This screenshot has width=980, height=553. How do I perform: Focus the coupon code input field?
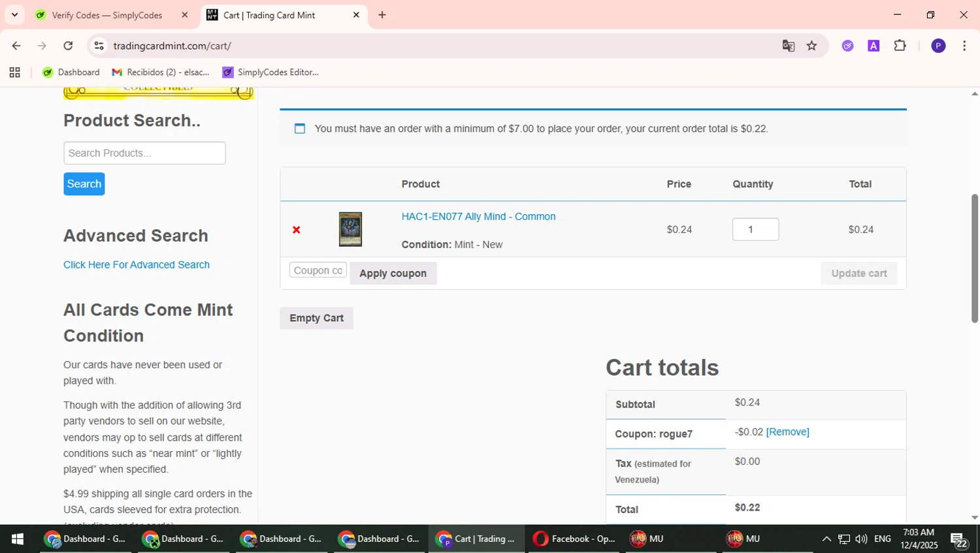click(x=318, y=270)
